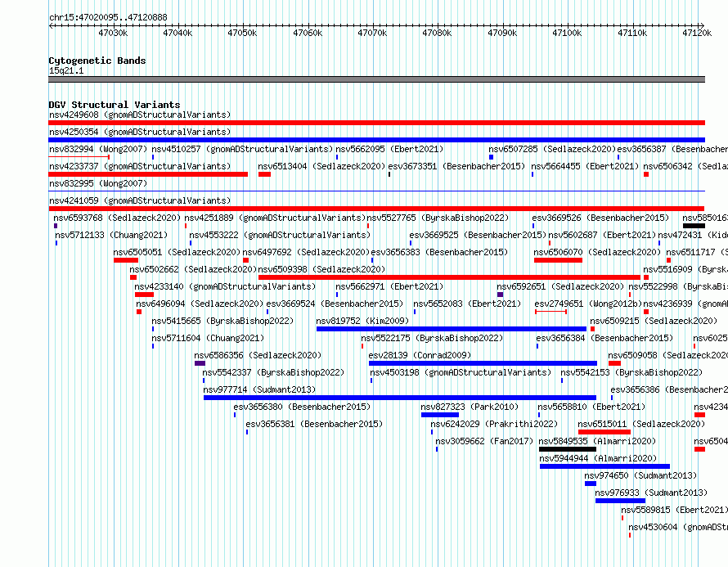Viewport: 728px width, 567px height.
Task: Click esv3673351 (Besenbacher2015) label
Action: [456, 166]
